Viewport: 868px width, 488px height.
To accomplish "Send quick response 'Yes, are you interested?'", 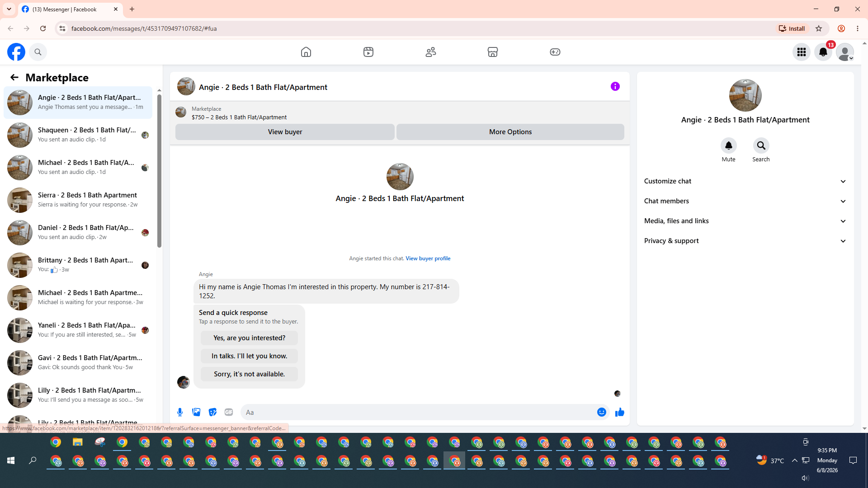I will [249, 338].
